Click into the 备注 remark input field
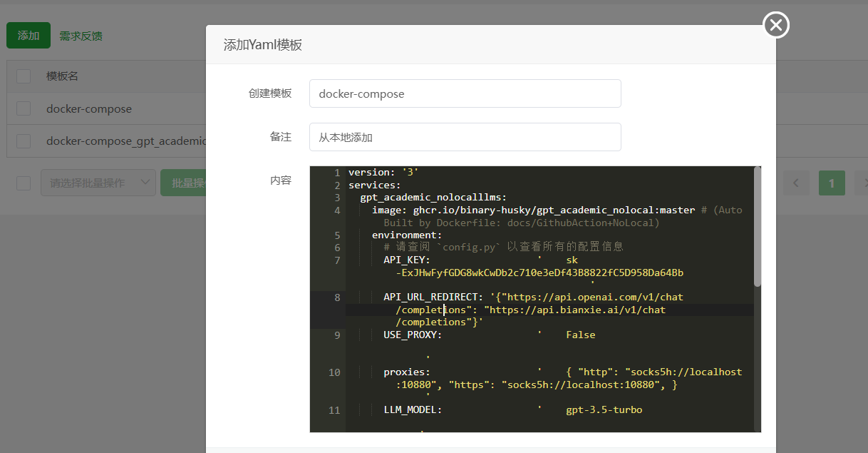This screenshot has height=453, width=868. [x=465, y=137]
